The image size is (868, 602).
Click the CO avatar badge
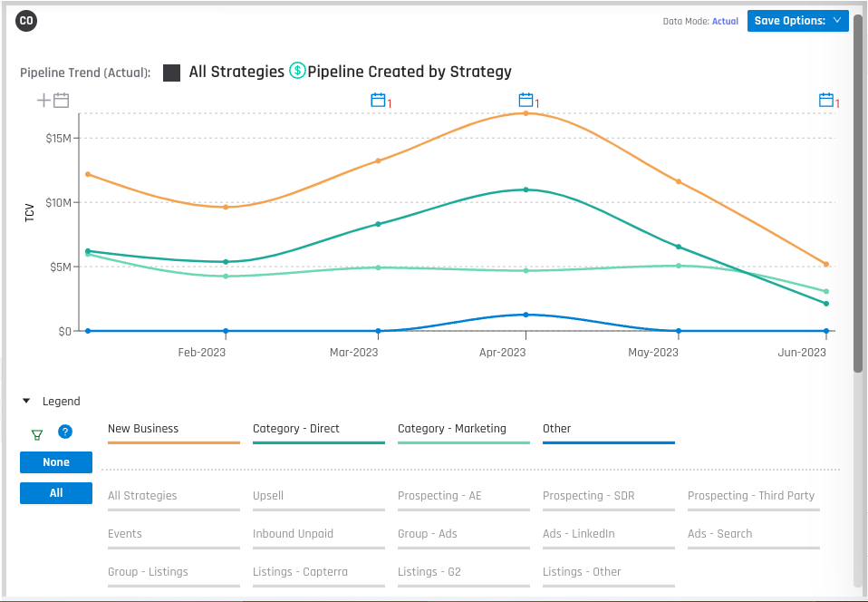coord(26,21)
